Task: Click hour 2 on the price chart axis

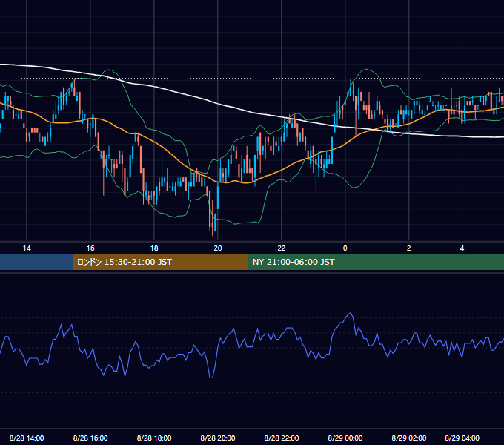Action: [x=409, y=248]
